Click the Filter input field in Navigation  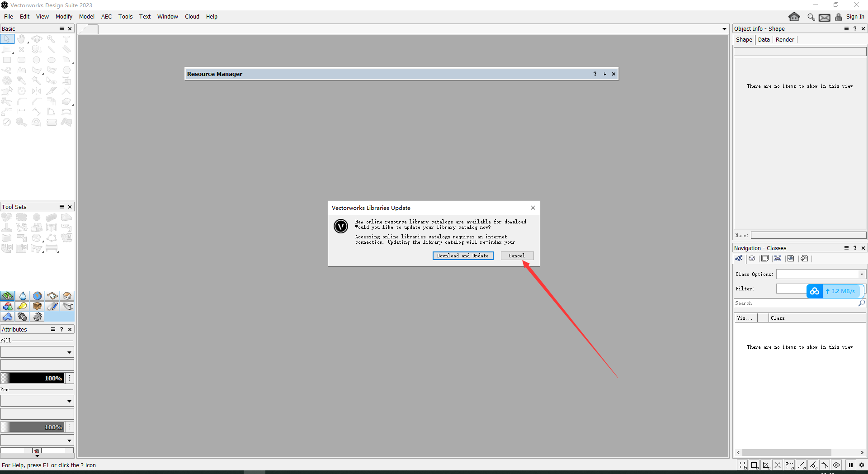(x=791, y=289)
